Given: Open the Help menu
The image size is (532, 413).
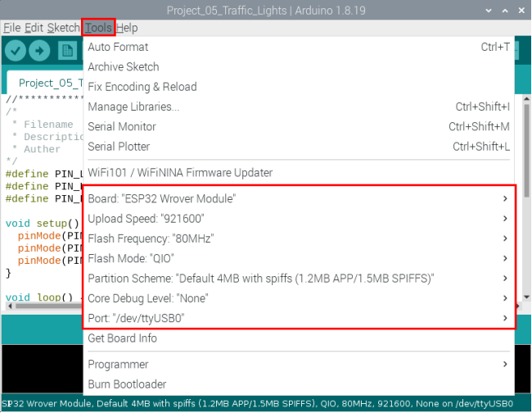Looking at the screenshot, I should 127,28.
